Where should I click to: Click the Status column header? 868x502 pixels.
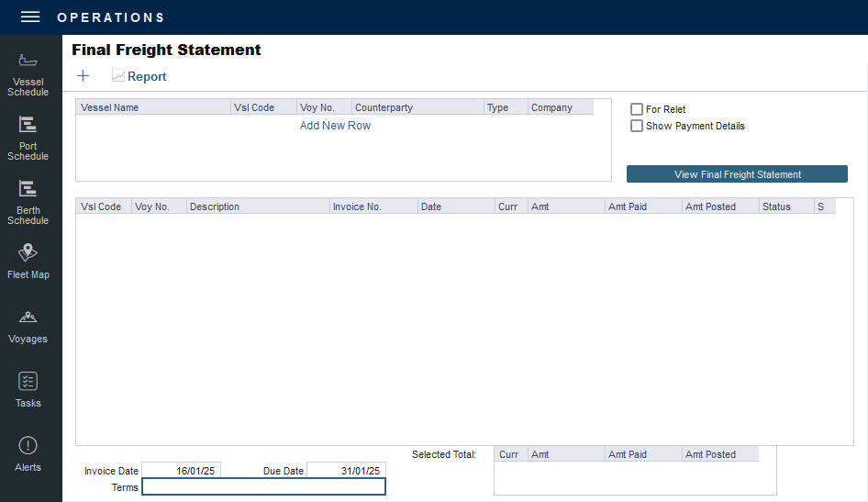(785, 206)
